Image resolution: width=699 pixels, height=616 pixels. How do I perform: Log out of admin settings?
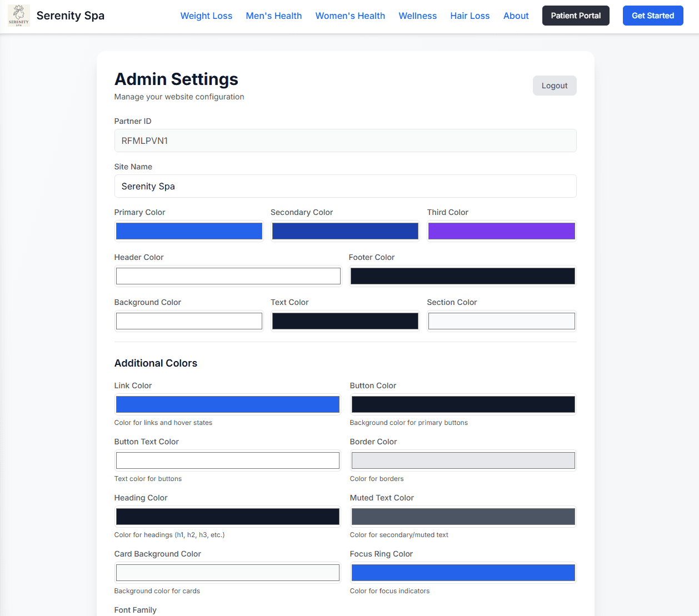(554, 85)
